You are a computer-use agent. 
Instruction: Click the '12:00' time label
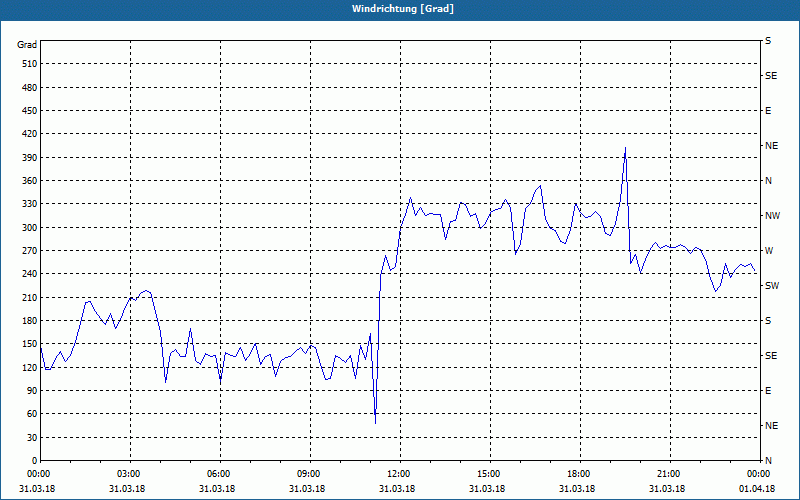[400, 473]
